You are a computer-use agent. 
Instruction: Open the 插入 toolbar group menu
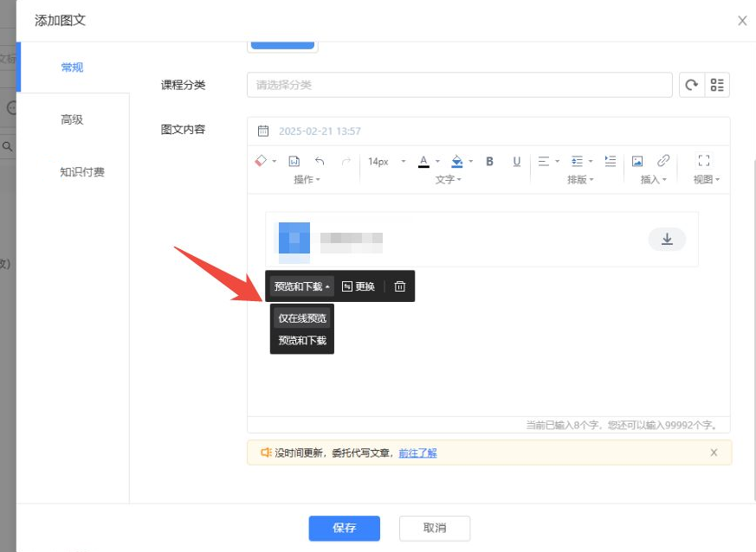pyautogui.click(x=653, y=180)
